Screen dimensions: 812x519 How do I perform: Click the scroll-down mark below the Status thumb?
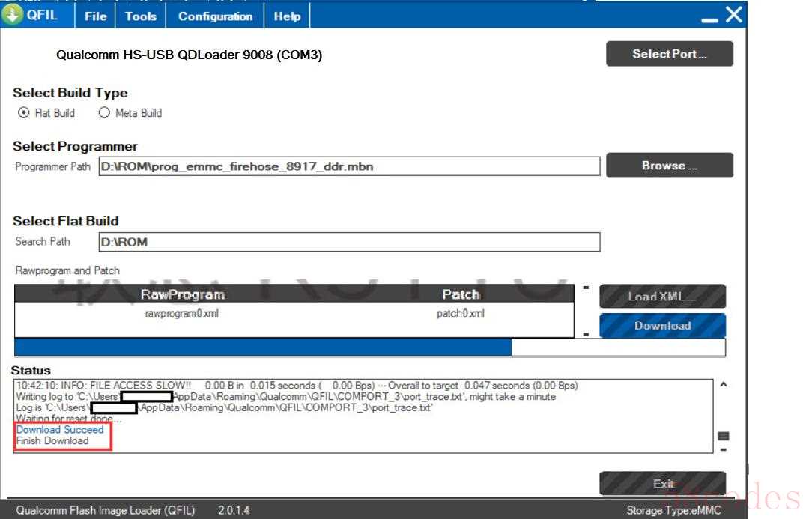(724, 449)
